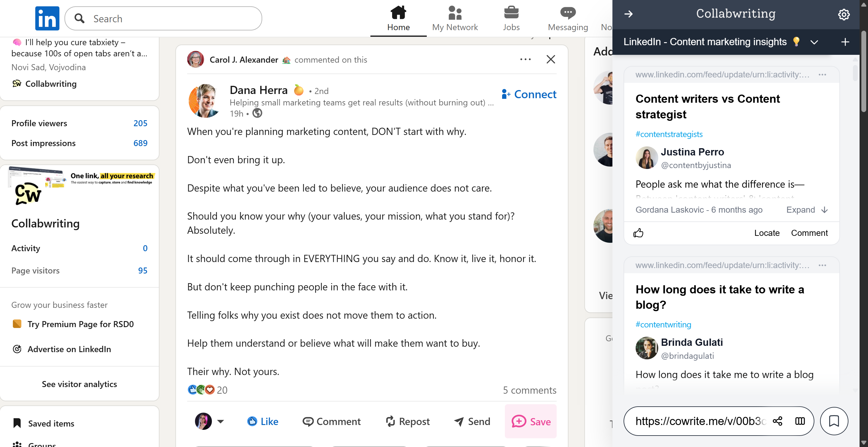868x447 pixels.
Task: Open the first card's linkedin.com feed URL
Action: tap(722, 75)
